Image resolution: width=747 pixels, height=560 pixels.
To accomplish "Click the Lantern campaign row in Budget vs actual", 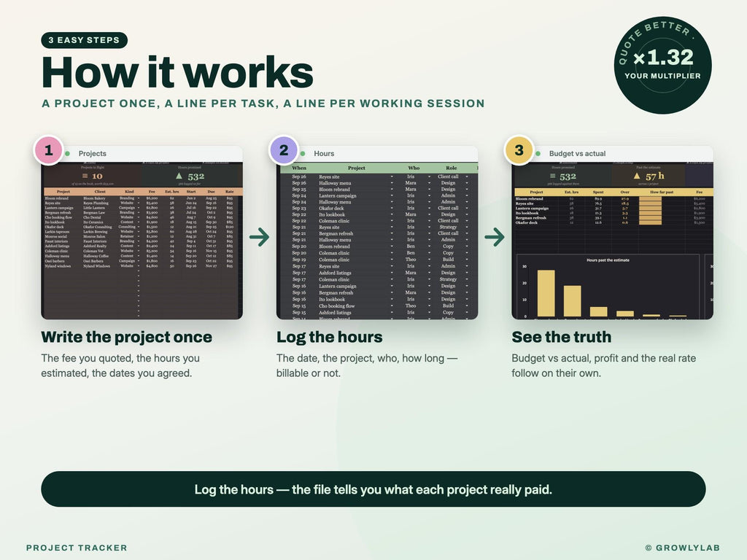I will coord(614,208).
